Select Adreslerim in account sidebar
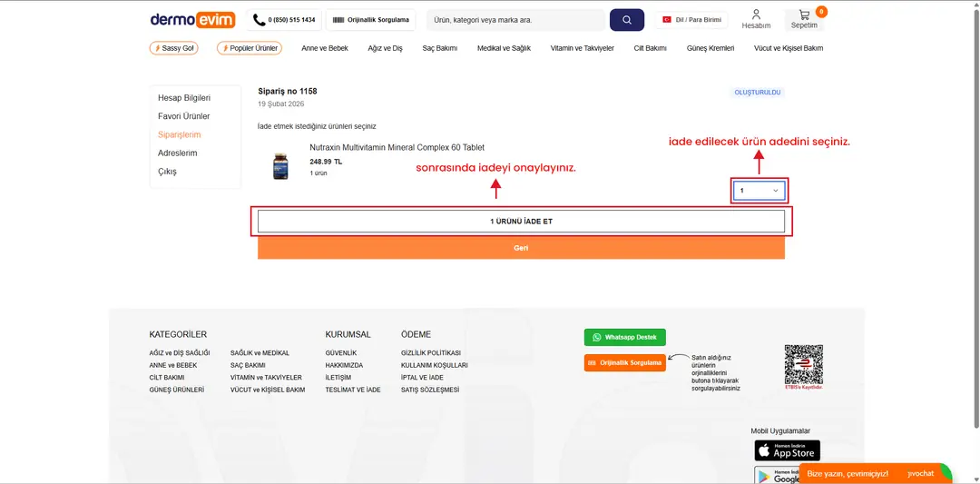The image size is (980, 484). pos(177,153)
